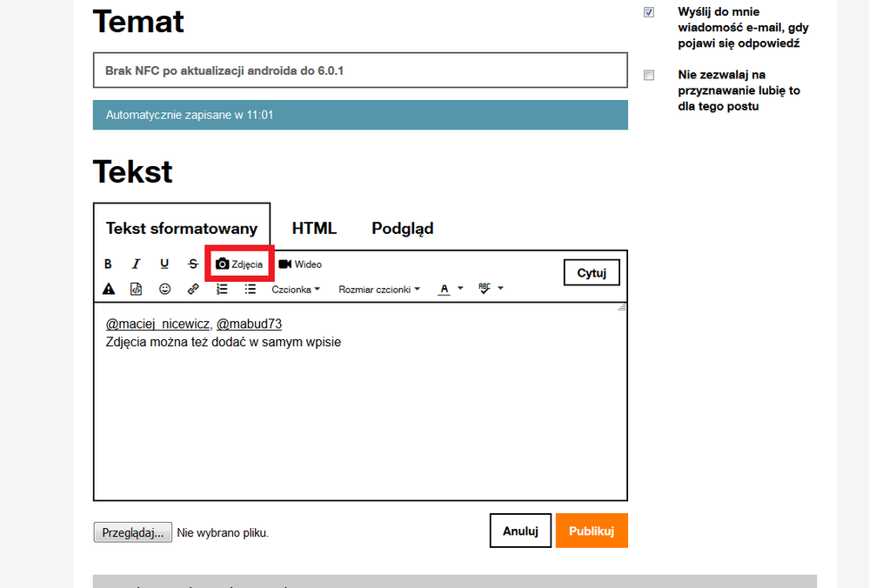Enable disallow likes for post checkbox

click(649, 76)
